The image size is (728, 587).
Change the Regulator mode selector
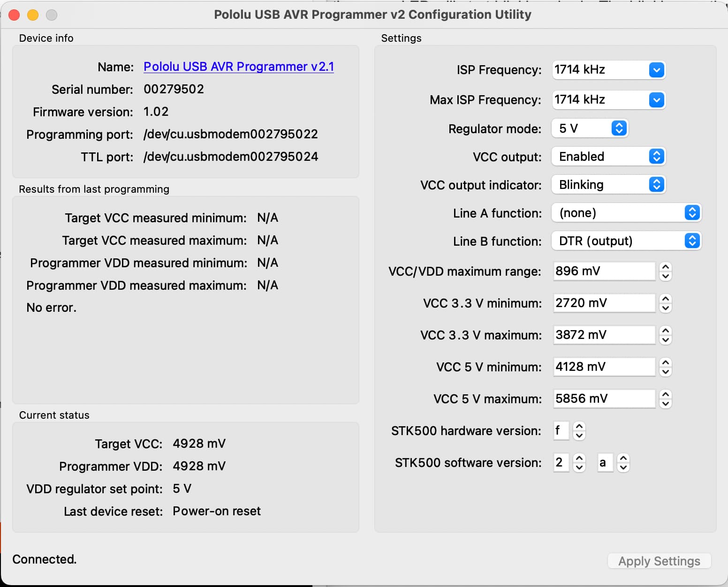pyautogui.click(x=590, y=128)
